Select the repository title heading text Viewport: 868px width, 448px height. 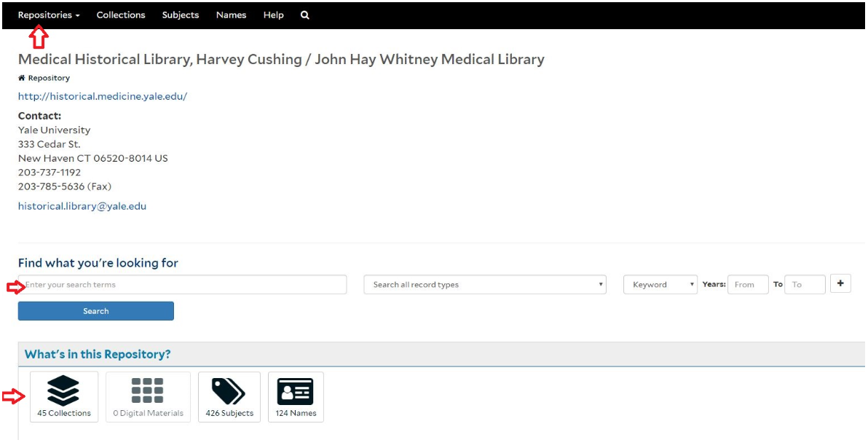pos(281,60)
